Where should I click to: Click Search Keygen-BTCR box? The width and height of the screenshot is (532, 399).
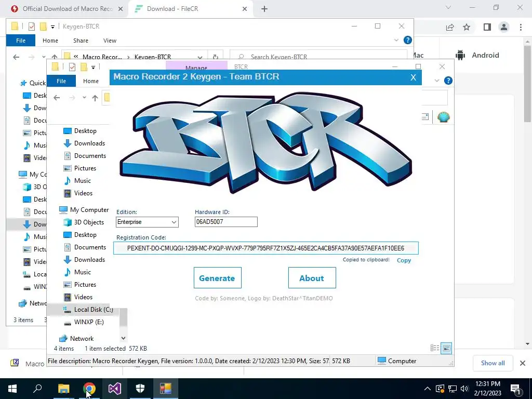[318, 57]
